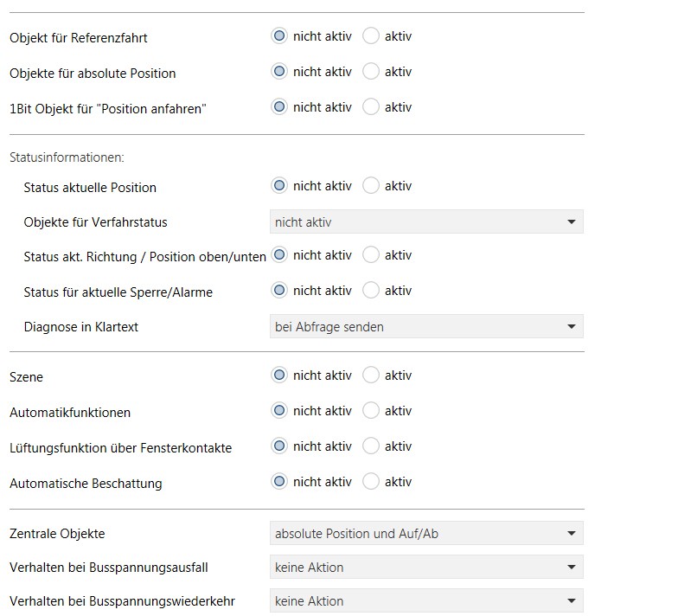Open Verhalten bei Busspannungswiederkehr dropdown
This screenshot has height=616, width=697.
click(426, 601)
